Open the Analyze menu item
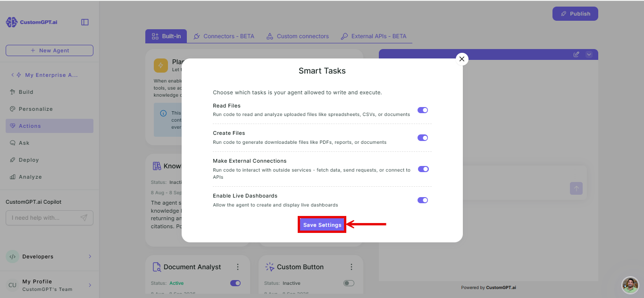 tap(50, 177)
